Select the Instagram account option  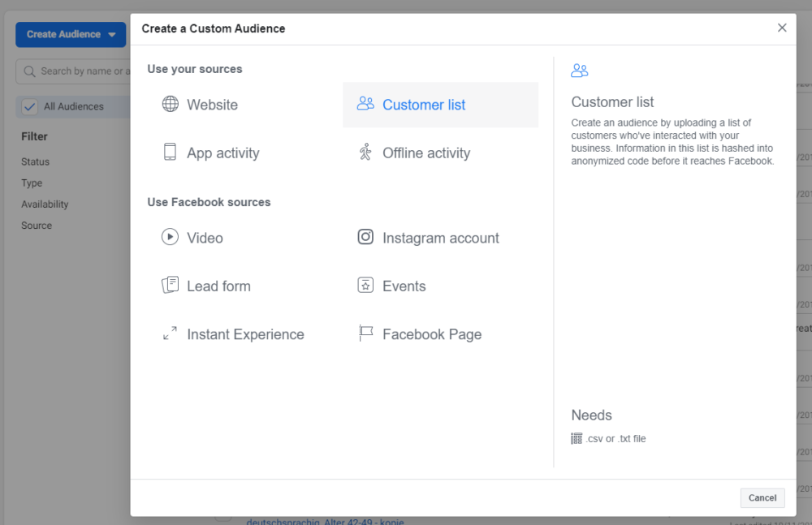(x=441, y=238)
